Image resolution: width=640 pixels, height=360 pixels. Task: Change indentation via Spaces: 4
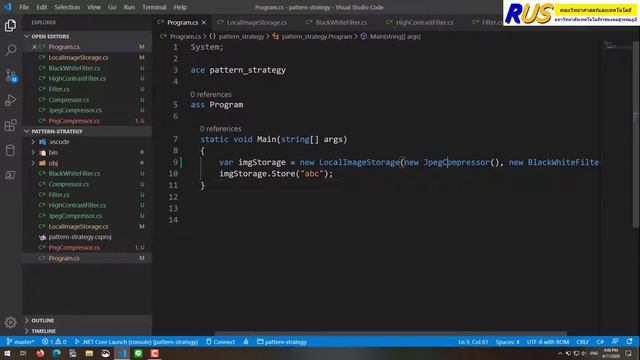pos(507,342)
